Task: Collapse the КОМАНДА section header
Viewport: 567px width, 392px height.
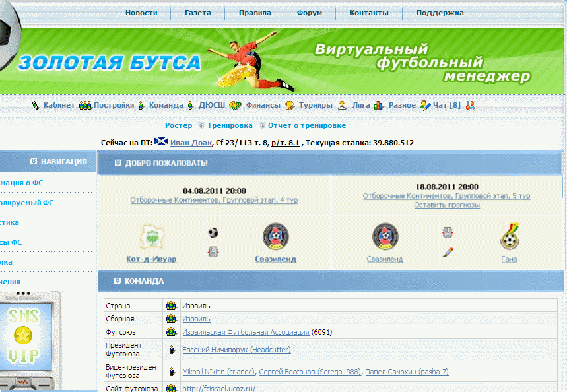Action: [118, 282]
